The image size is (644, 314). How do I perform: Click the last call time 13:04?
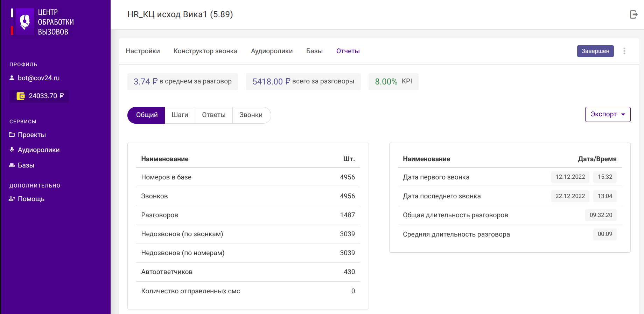pos(605,196)
